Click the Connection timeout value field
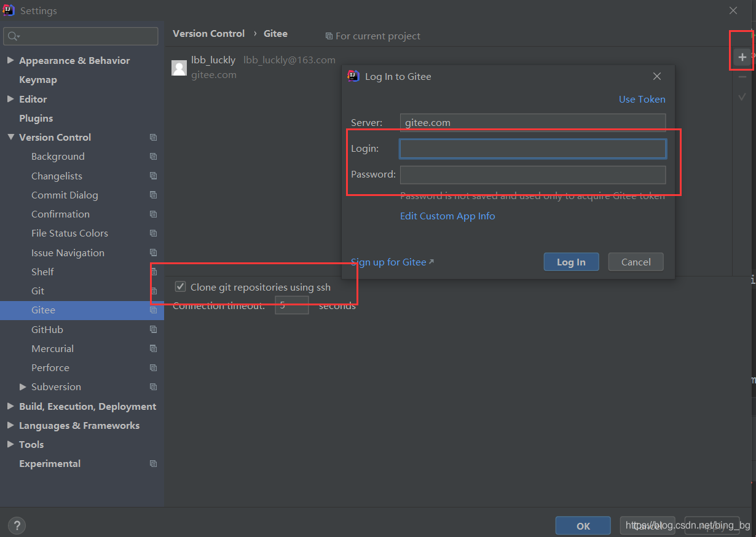The height and width of the screenshot is (537, 756). tap(291, 305)
